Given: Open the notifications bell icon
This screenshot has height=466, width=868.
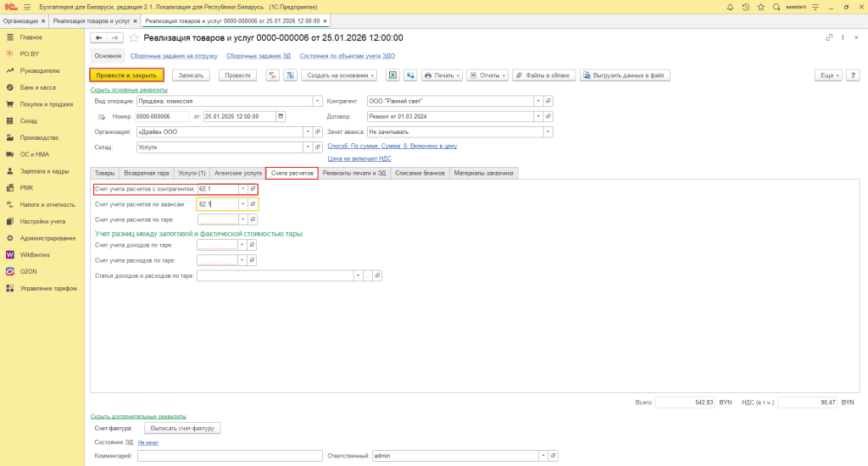Looking at the screenshot, I should (730, 7).
